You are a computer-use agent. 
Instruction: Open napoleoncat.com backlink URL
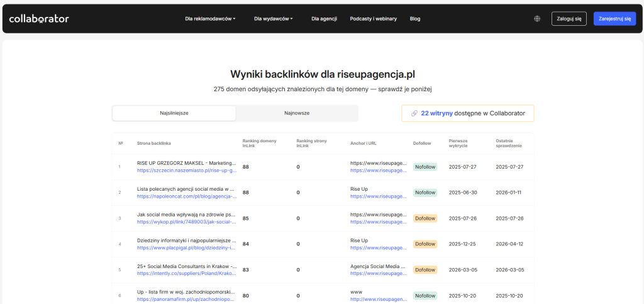click(187, 196)
